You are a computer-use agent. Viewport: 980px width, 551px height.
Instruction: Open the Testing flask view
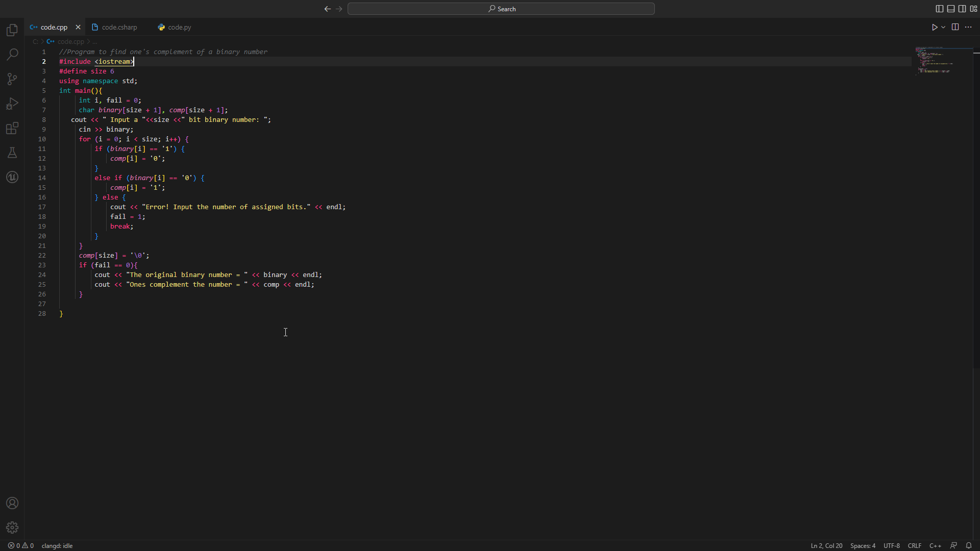pyautogui.click(x=12, y=153)
